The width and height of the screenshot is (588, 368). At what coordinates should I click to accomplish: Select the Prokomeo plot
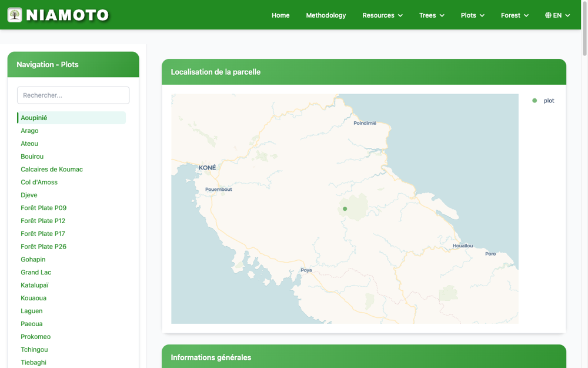click(36, 337)
